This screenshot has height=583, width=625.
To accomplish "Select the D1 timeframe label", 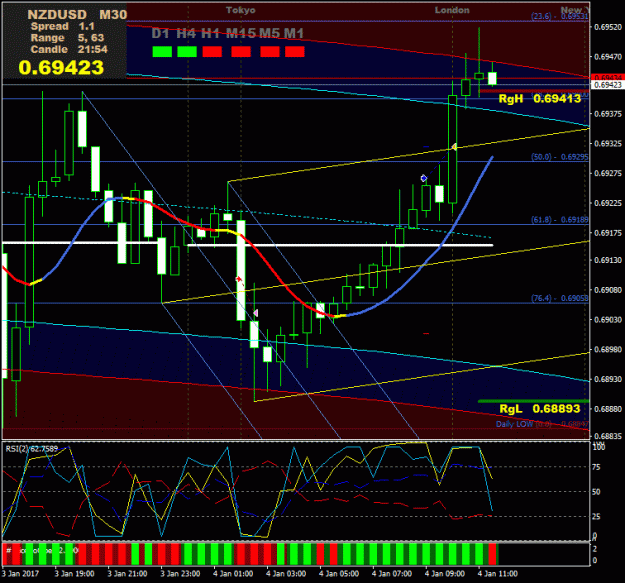I will [161, 33].
